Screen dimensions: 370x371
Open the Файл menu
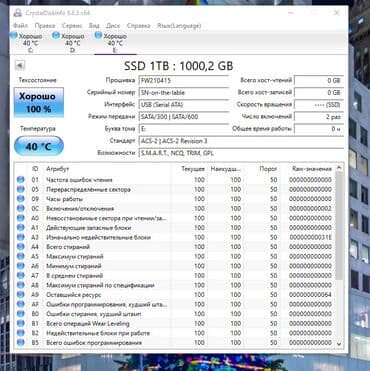pyautogui.click(x=20, y=26)
